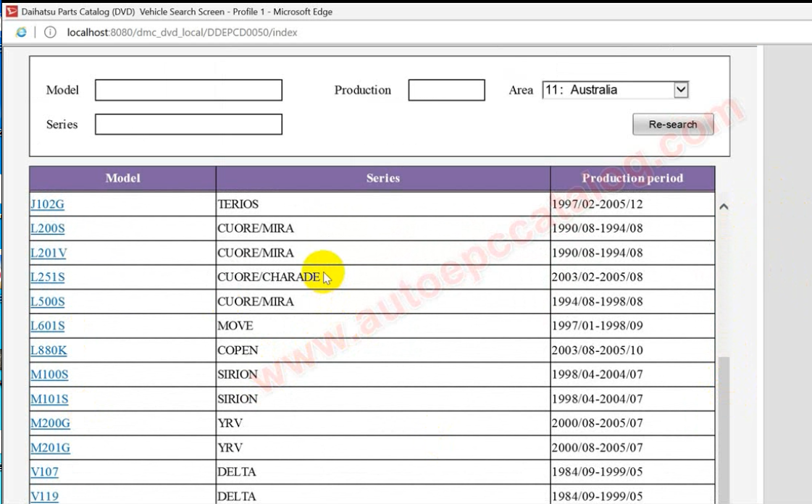Screen dimensions: 812x504
Task: Click the Daihatsu logo icon in title bar
Action: coord(12,12)
